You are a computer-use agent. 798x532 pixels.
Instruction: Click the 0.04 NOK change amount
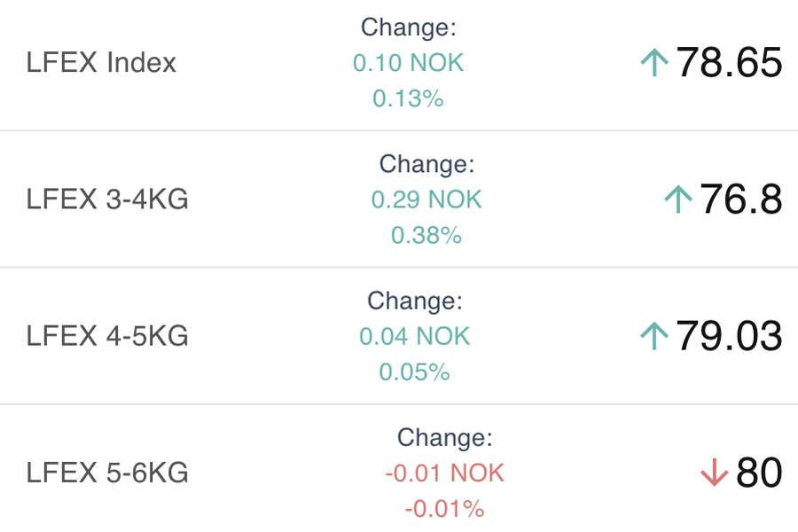tap(414, 336)
